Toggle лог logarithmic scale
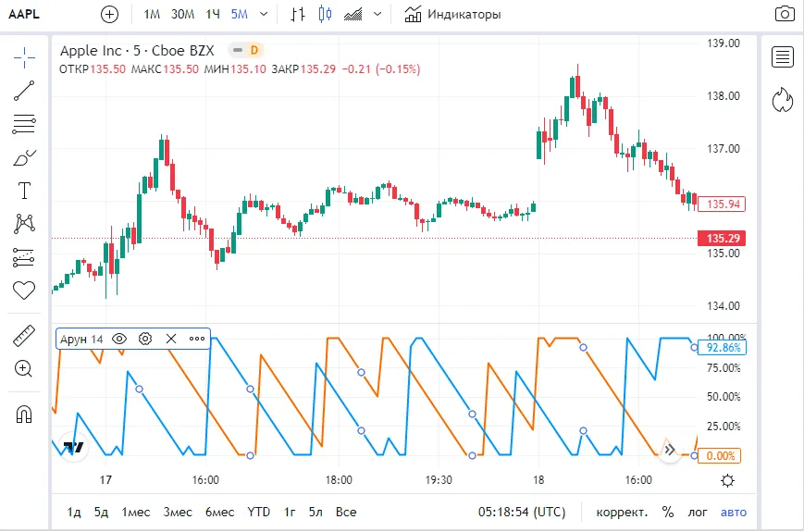 (698, 512)
